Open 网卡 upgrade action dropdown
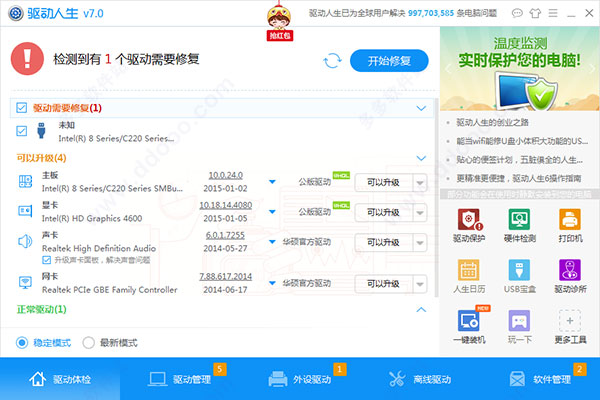The image size is (600, 400). (x=420, y=284)
